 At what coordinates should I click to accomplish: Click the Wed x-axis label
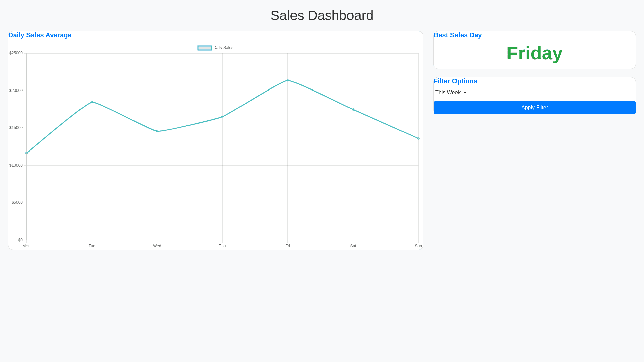[157, 246]
